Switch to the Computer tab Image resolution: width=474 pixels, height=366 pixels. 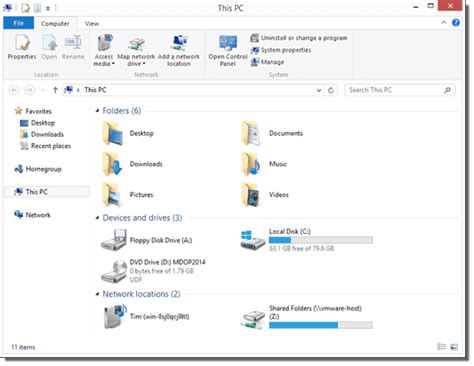pyautogui.click(x=55, y=23)
